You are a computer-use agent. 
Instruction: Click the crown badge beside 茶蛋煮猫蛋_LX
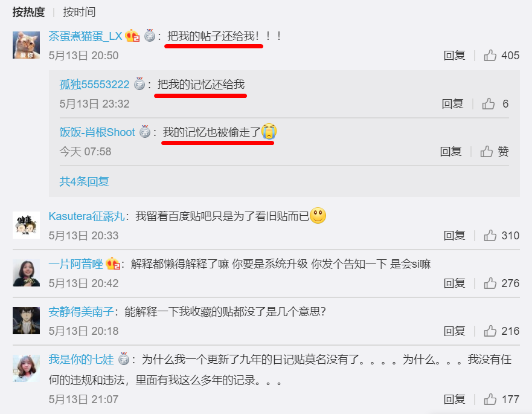coord(132,36)
